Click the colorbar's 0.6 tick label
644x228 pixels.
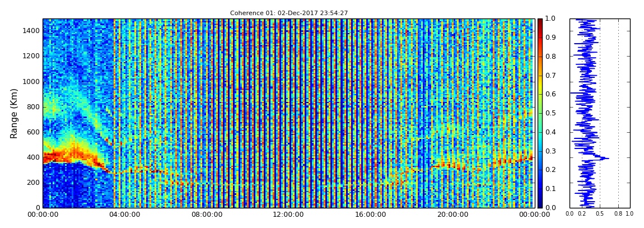pos(550,94)
